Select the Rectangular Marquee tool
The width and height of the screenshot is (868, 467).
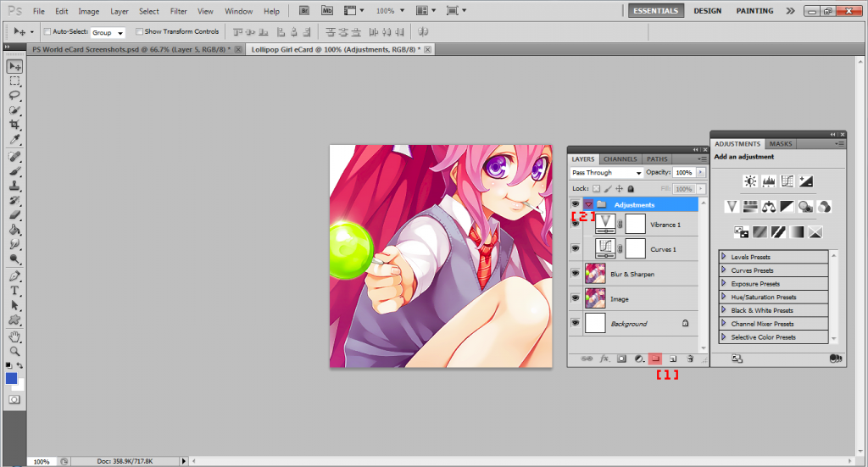coord(15,81)
